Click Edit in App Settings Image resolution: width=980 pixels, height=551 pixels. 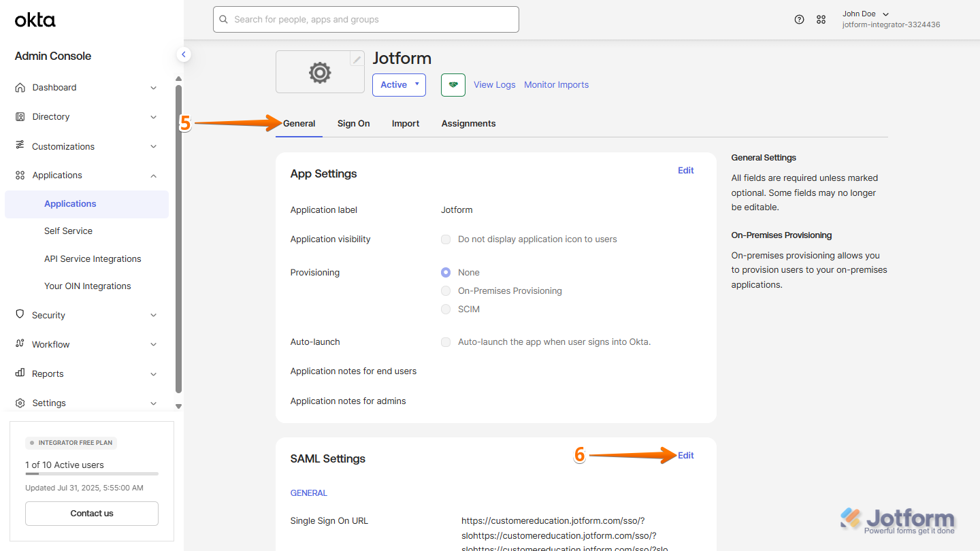tap(686, 171)
